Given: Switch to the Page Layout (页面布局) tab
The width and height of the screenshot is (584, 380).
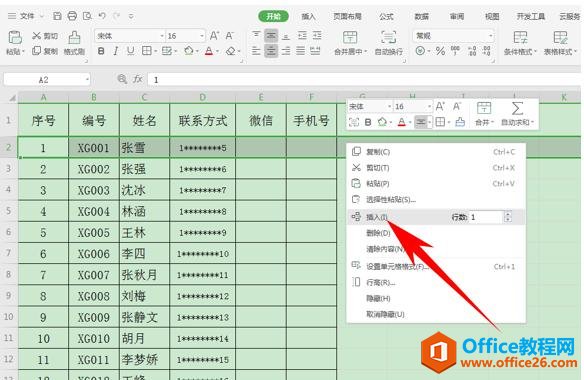Looking at the screenshot, I should (347, 16).
